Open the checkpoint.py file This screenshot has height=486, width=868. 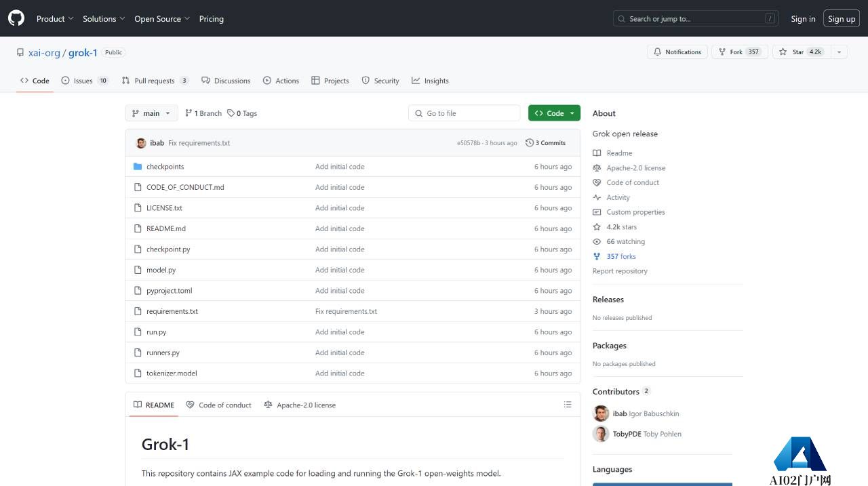pos(168,249)
